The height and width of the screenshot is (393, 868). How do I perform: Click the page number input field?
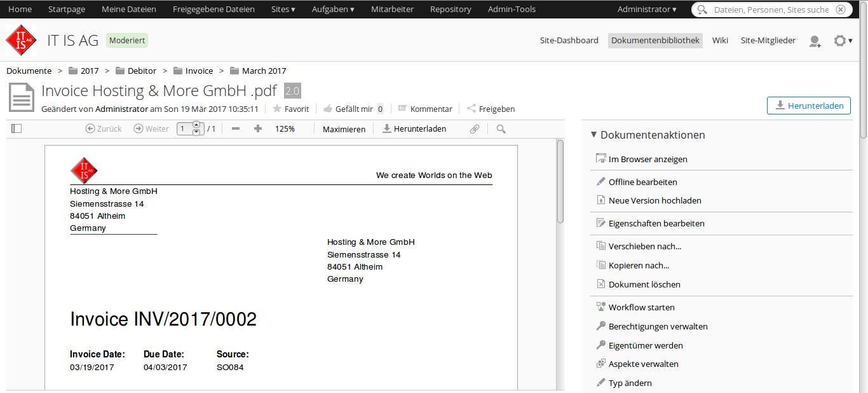pos(185,128)
